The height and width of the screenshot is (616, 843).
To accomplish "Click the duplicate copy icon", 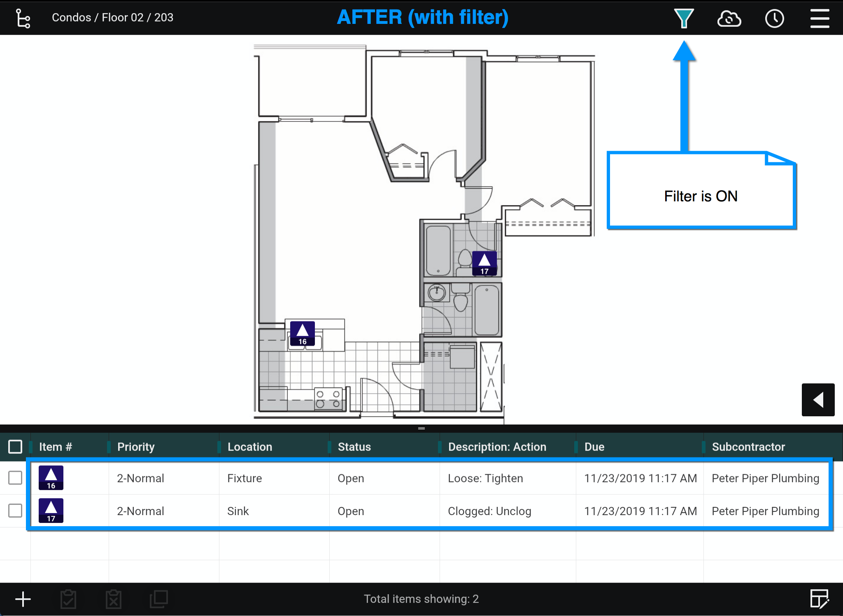I will (x=159, y=599).
